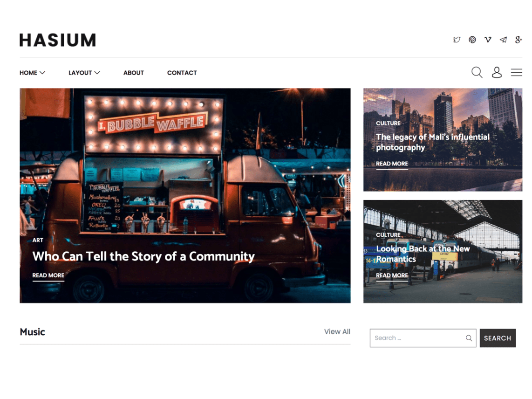Open the search magnifier in navigation bar
532x399 pixels.
tap(477, 72)
